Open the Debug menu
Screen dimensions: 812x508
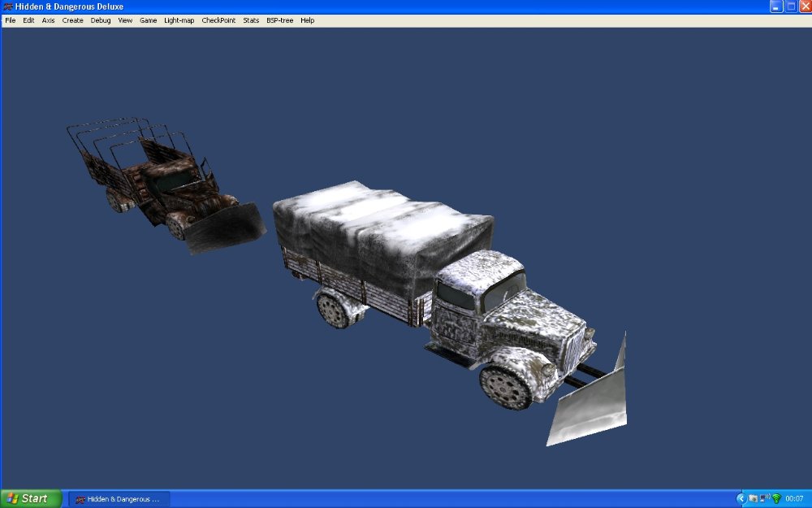[99, 20]
